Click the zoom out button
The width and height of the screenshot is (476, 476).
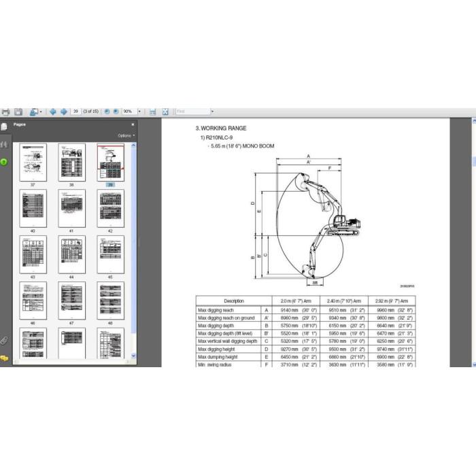click(107, 112)
